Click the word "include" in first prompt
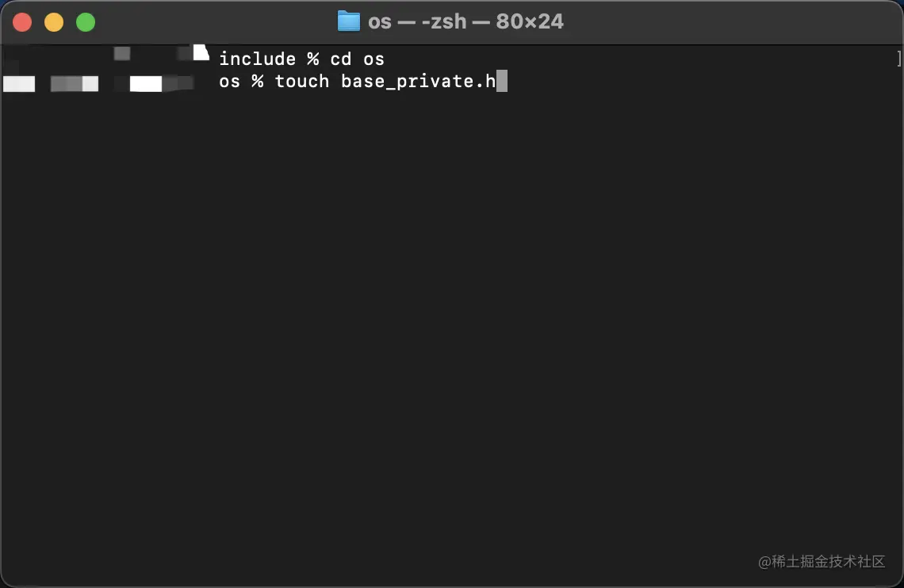 tap(257, 59)
